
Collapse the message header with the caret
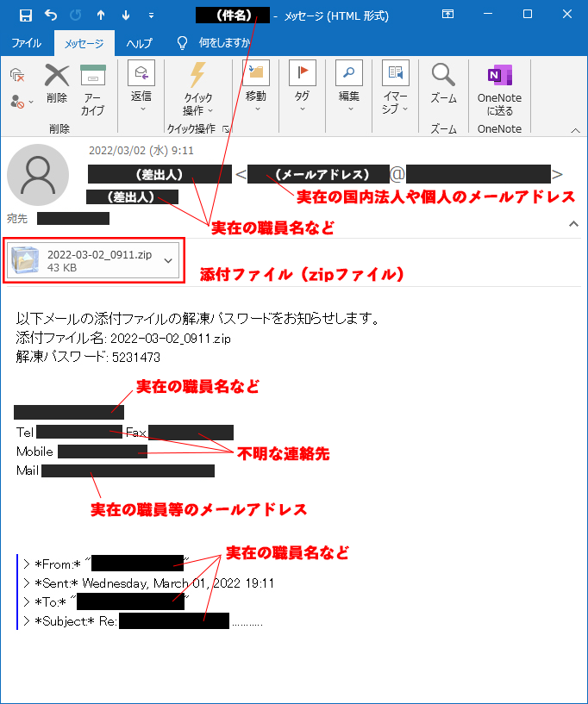coord(573,224)
